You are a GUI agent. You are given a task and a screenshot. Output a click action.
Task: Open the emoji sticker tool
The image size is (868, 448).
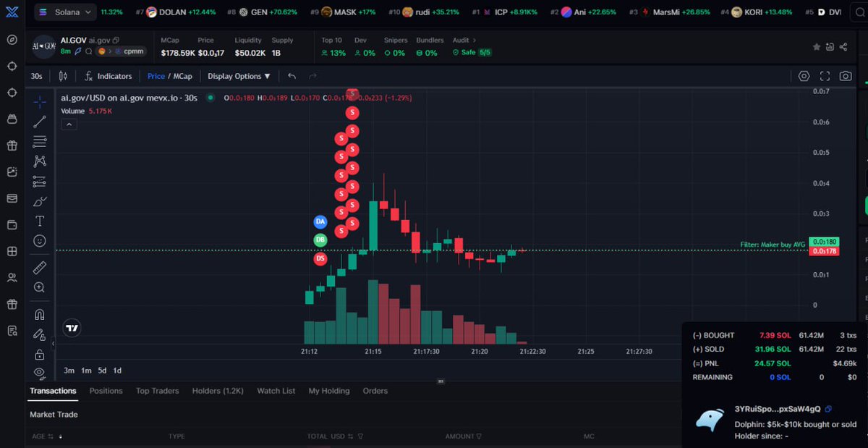pyautogui.click(x=40, y=240)
